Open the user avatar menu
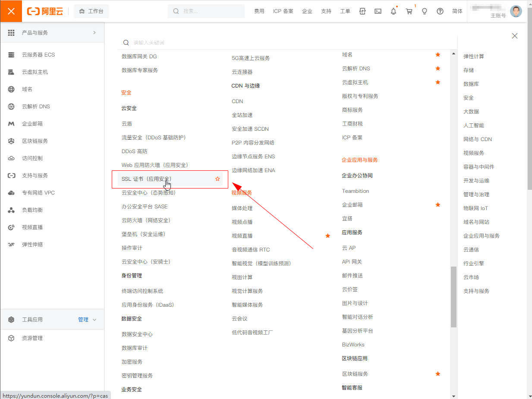 coord(516,11)
